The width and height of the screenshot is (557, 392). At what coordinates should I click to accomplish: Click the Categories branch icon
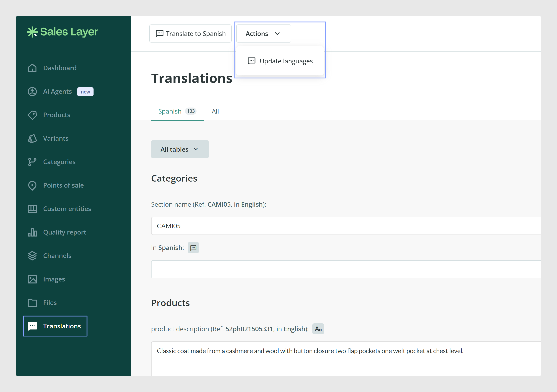point(32,162)
